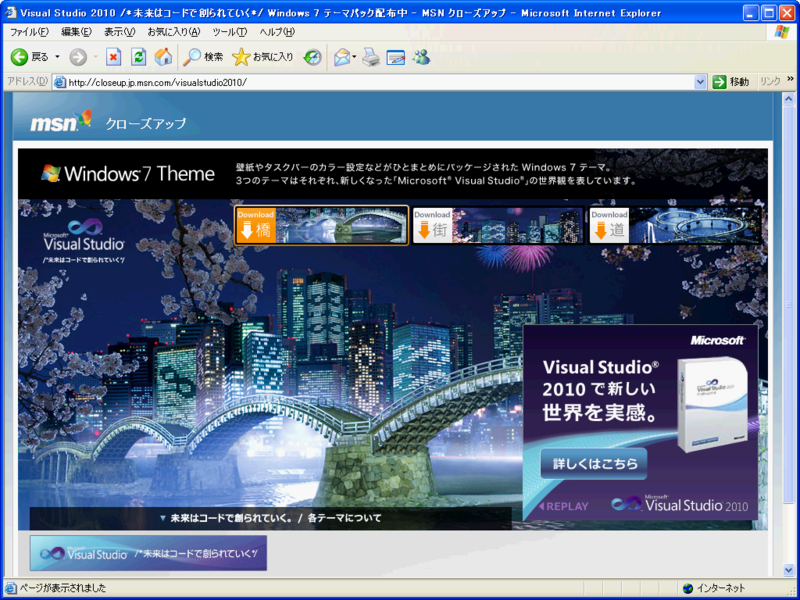This screenshot has height=600, width=800.
Task: Open the 編集(E) menu
Action: 77,32
